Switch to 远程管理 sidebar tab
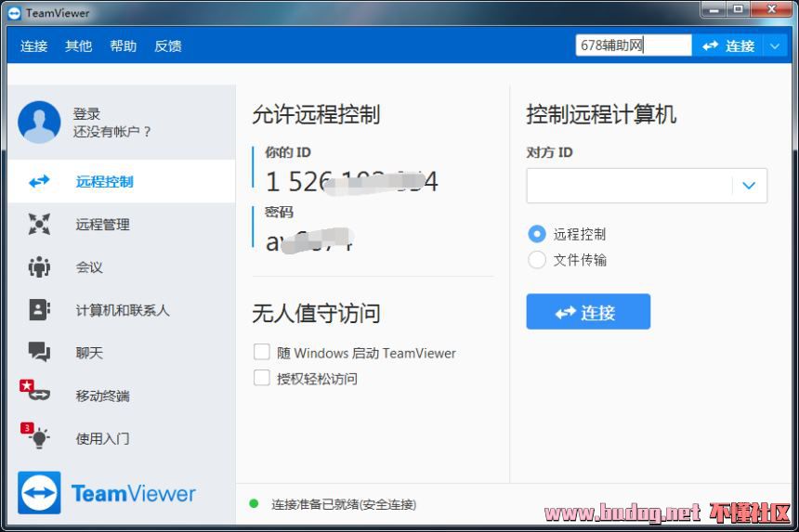The height and width of the screenshot is (532, 799). [122, 224]
